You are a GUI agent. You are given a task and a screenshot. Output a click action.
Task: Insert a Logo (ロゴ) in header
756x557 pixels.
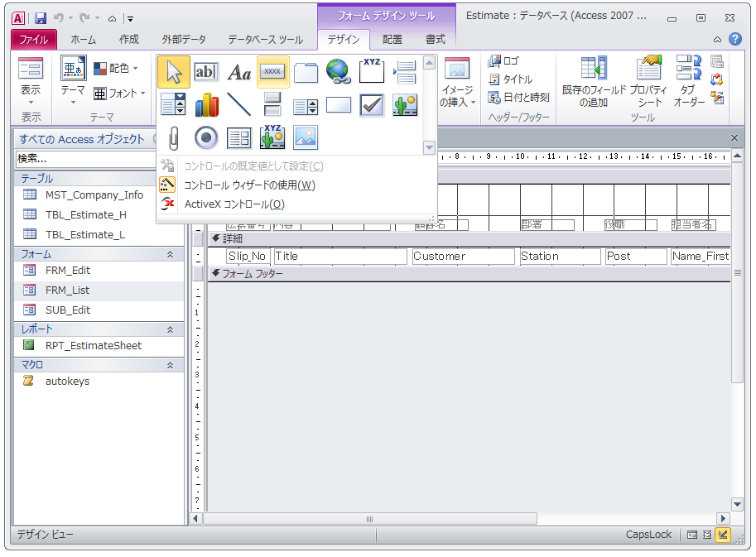pos(503,61)
